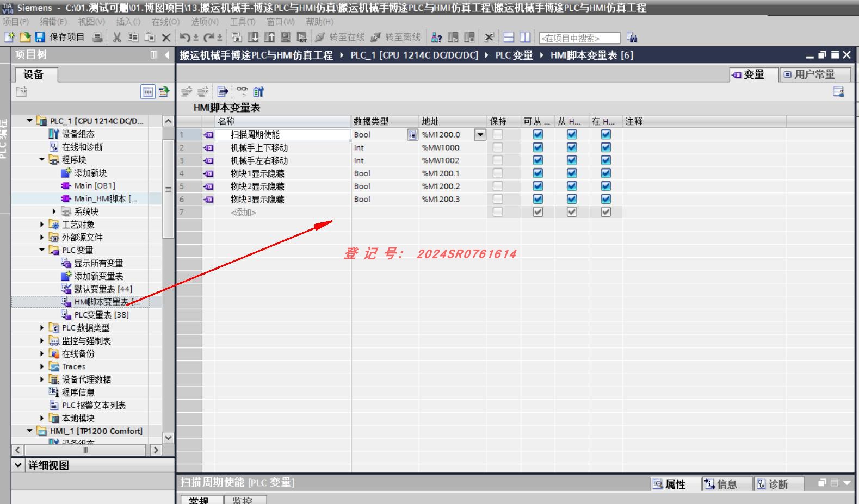859x504 pixels.
Task: Click the Export tags icon
Action: click(223, 91)
